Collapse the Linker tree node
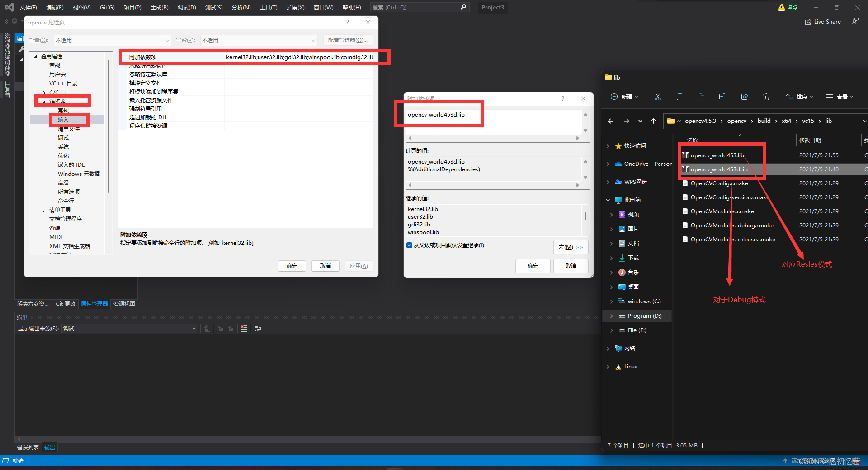Screen dimensions: 868x470 [44, 102]
